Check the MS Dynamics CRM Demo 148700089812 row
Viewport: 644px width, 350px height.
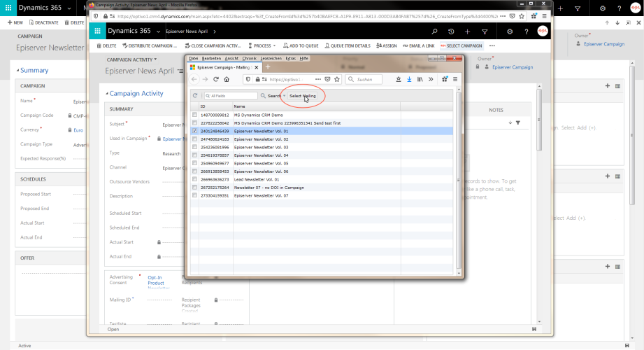click(194, 115)
